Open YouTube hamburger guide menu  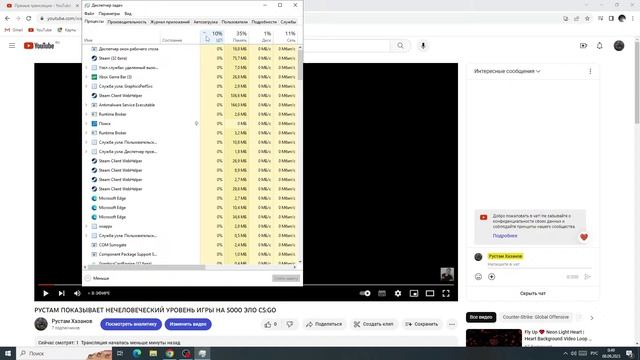(x=12, y=46)
